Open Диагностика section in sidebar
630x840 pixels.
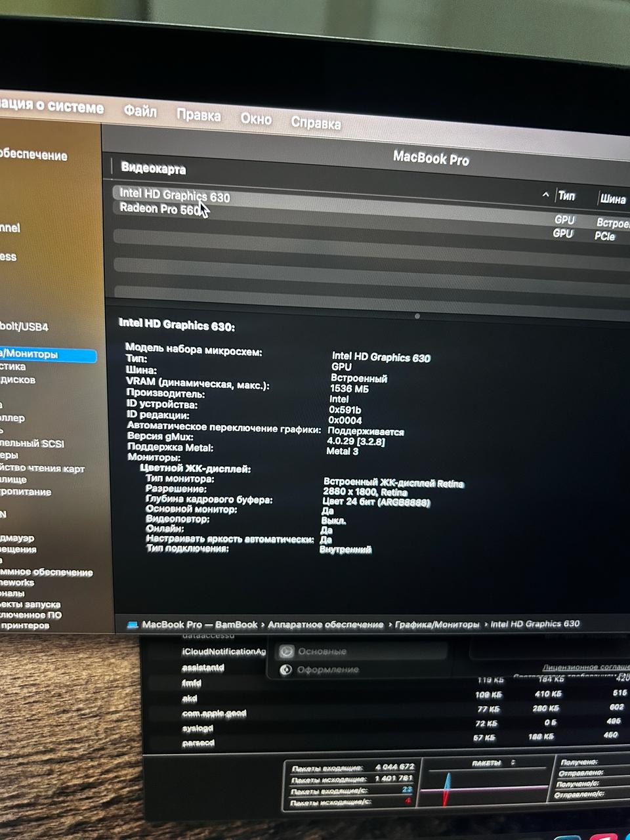20,367
